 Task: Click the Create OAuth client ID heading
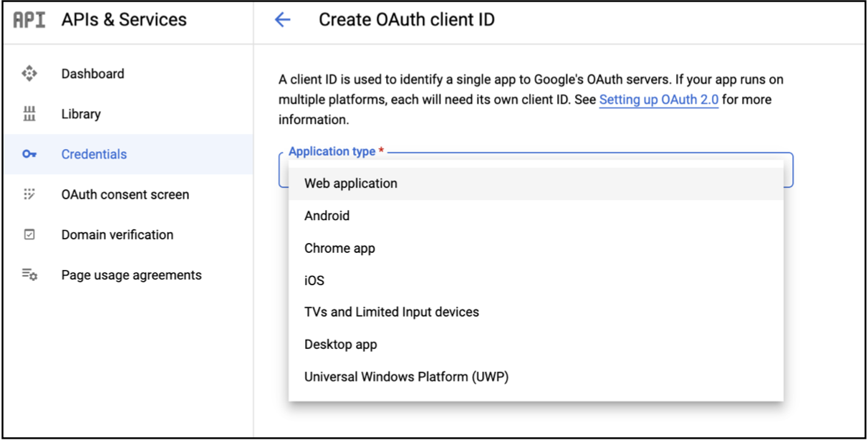pos(407,20)
